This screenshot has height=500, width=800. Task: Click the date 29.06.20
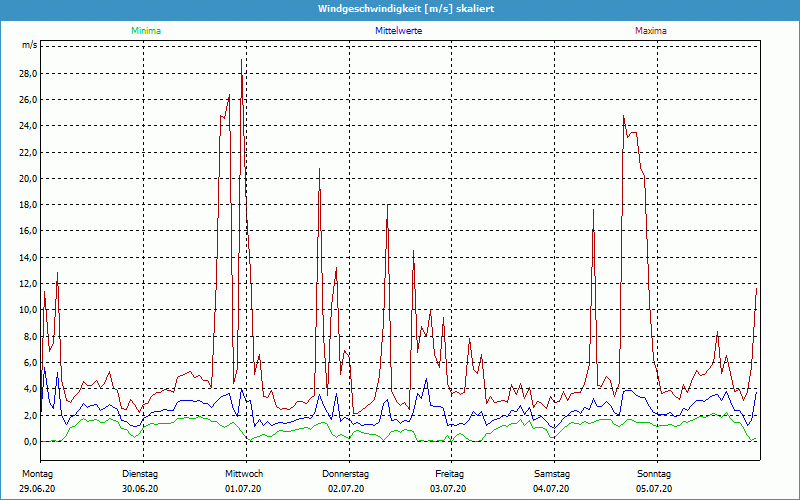point(37,489)
